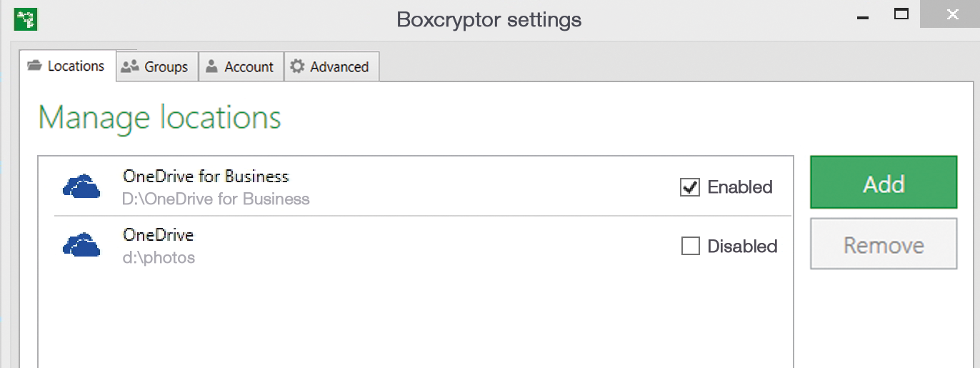Maximize the Boxcryptor settings window
980x368 pixels.
[901, 14]
